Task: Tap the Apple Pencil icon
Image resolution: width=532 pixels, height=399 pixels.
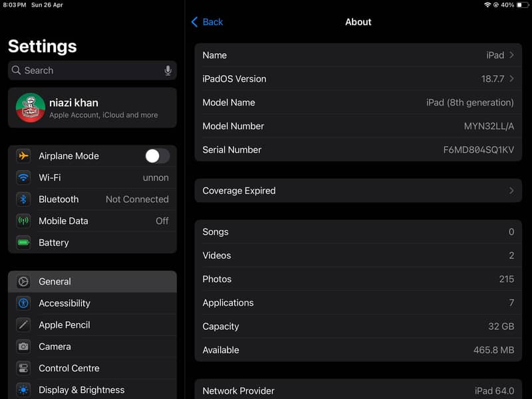Action: [23, 325]
